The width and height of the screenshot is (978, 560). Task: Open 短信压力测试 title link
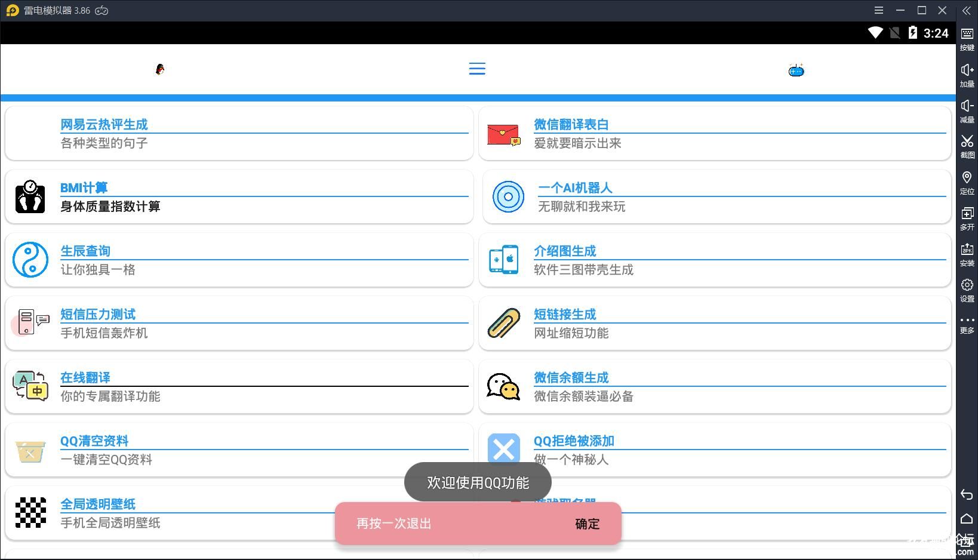click(98, 314)
